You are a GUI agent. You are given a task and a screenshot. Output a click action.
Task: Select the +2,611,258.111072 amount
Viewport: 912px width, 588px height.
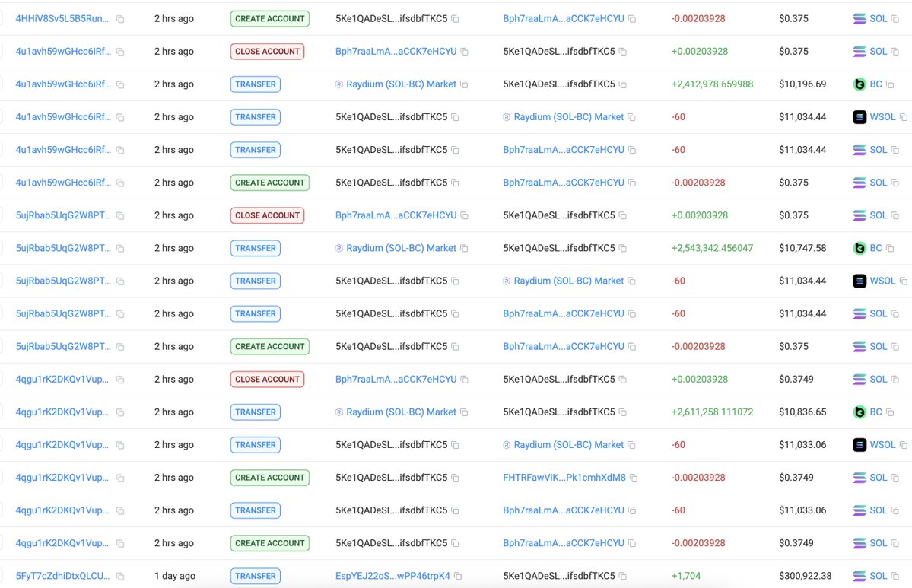712,412
